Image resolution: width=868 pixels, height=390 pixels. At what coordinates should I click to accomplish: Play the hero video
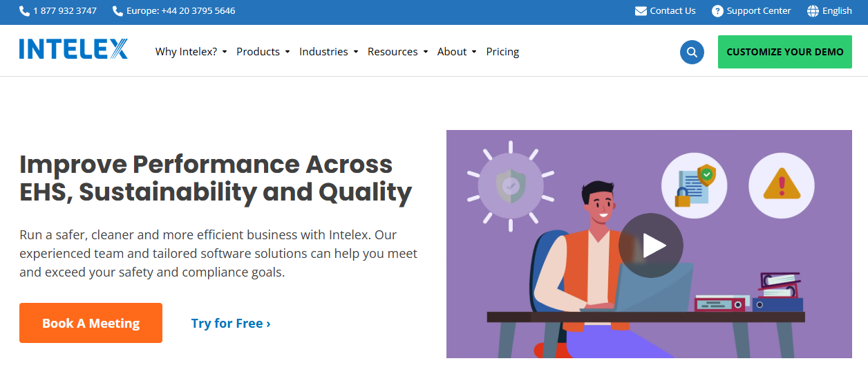[x=650, y=245]
